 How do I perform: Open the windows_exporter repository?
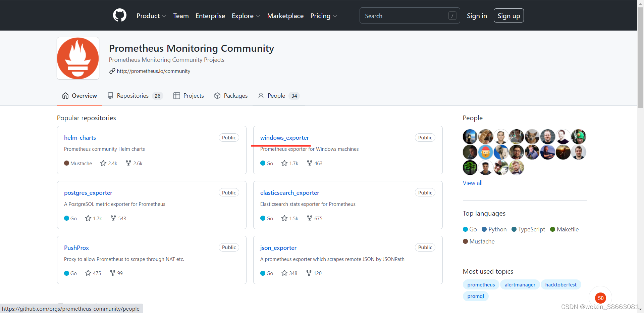[284, 138]
